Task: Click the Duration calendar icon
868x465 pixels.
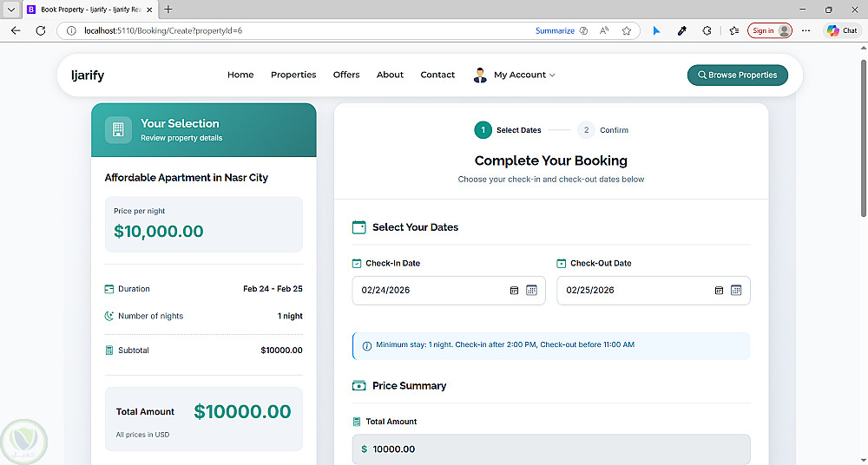Action: [109, 289]
